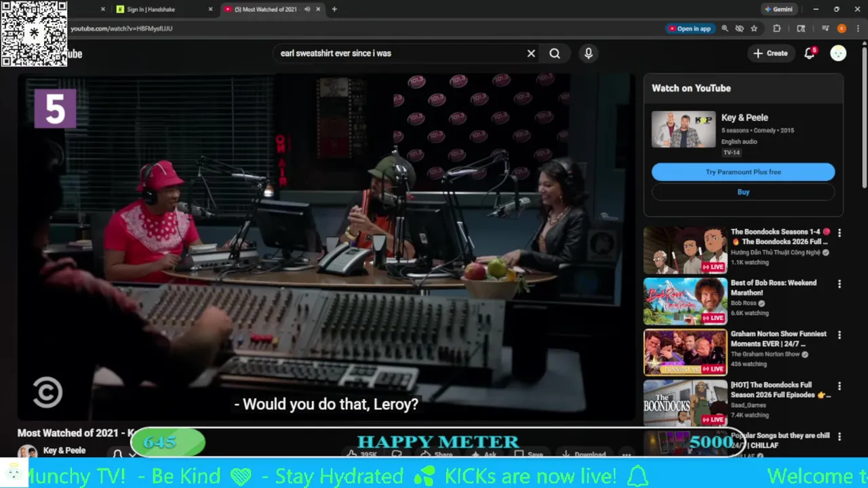Open more options for Bob Ross Marathon
Screen dimensions: 868x488
pos(840,284)
